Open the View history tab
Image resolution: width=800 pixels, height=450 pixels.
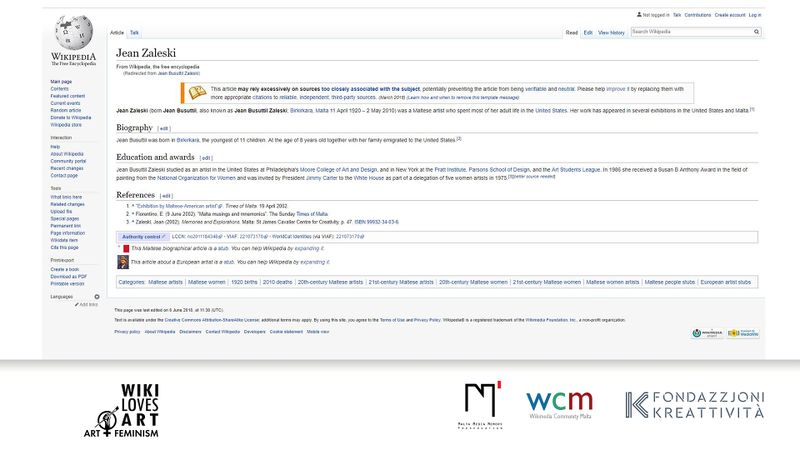click(611, 32)
